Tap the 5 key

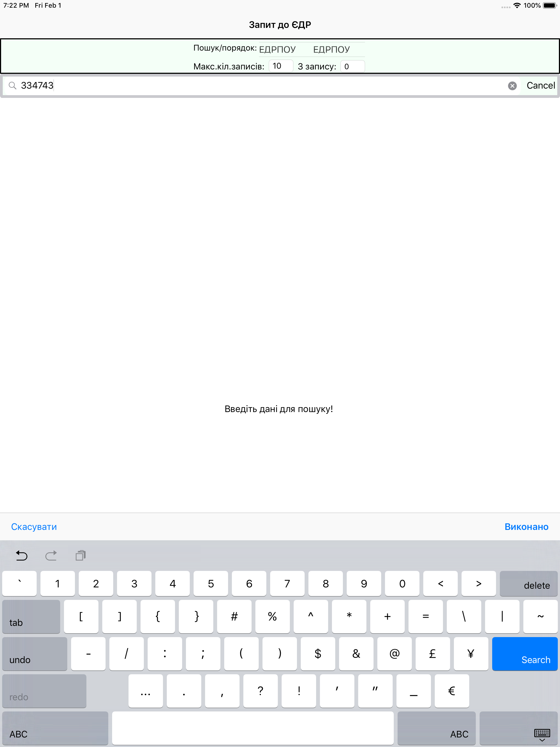[211, 583]
